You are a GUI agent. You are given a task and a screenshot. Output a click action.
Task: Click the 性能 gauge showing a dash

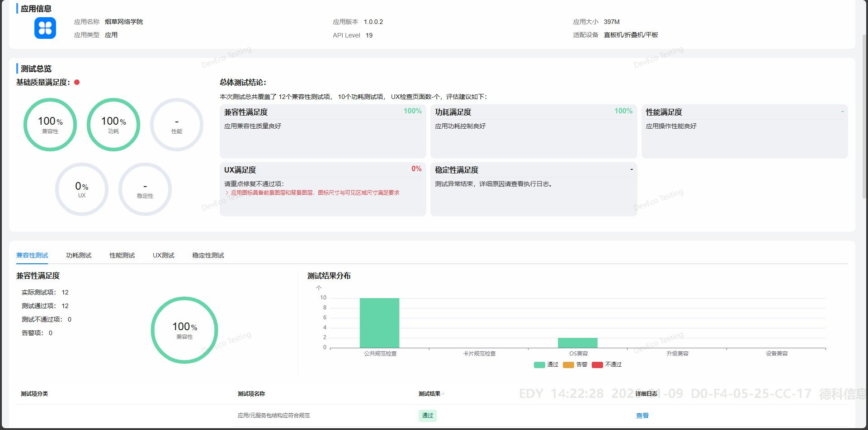click(176, 125)
